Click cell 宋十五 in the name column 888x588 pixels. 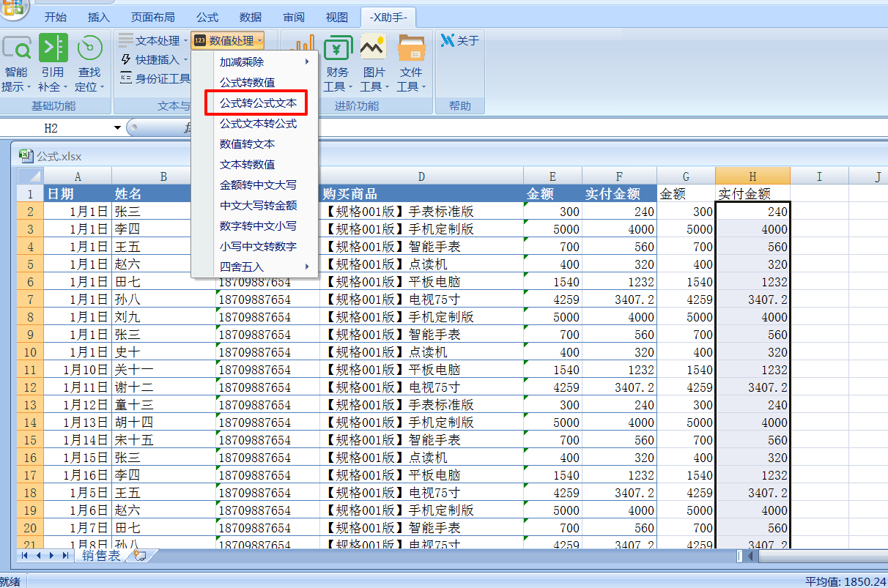coord(163,440)
